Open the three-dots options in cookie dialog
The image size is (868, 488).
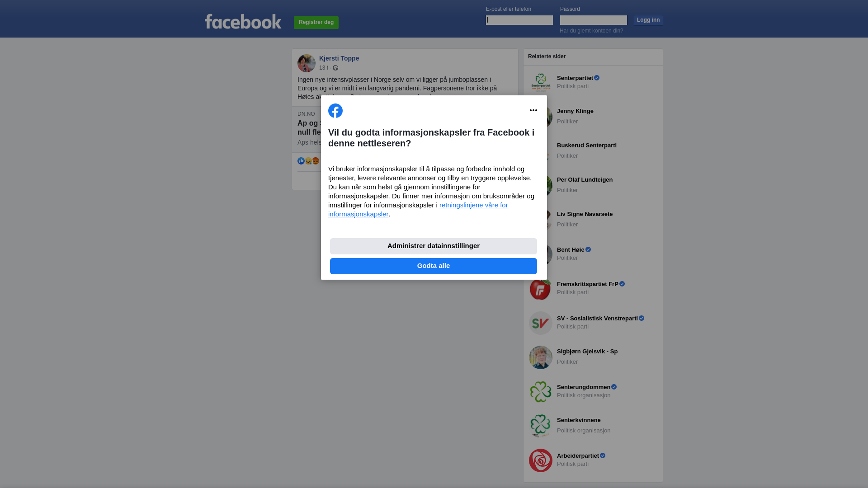tap(533, 110)
